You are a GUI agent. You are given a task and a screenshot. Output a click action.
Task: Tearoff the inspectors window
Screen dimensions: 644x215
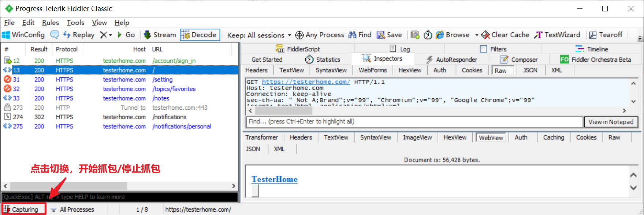(606, 35)
